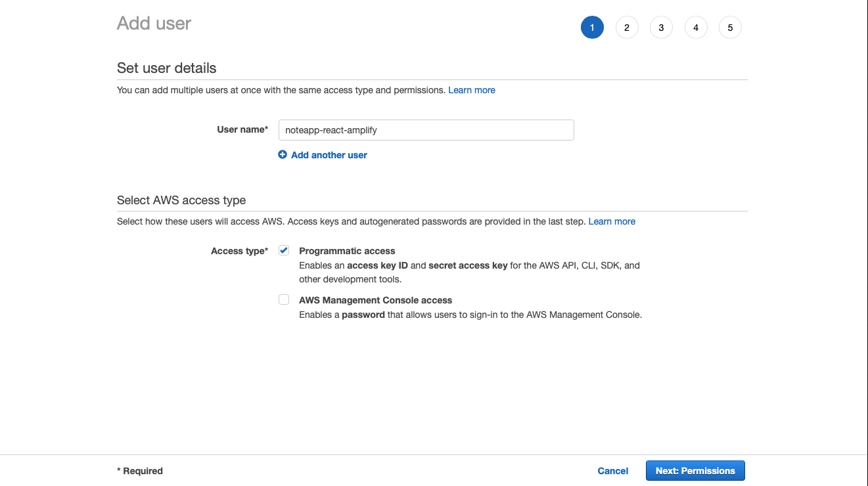Click step 4 circle in the wizard stepper
Image resolution: width=868 pixels, height=486 pixels.
click(x=696, y=27)
